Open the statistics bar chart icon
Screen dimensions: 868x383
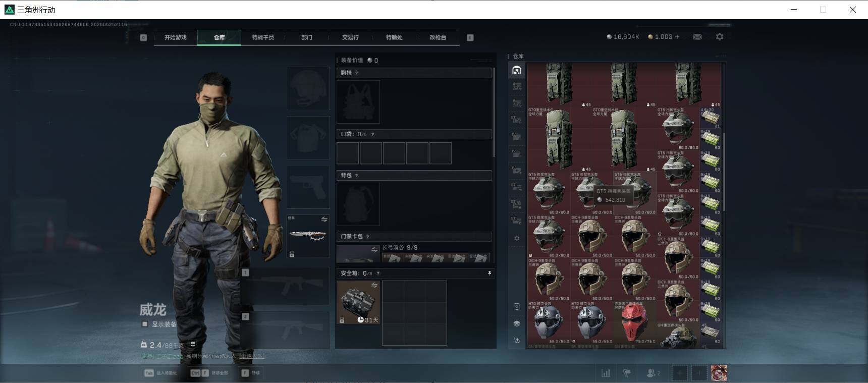pos(606,373)
